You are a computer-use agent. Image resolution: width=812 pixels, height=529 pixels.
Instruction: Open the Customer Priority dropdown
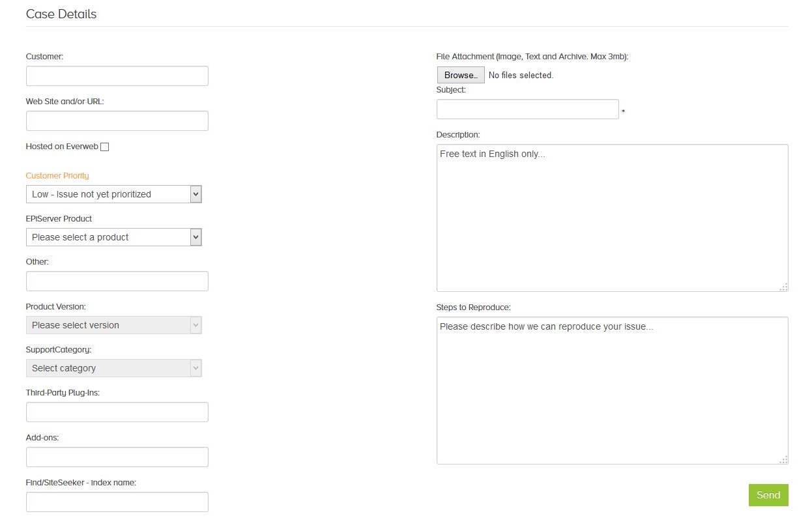(113, 193)
